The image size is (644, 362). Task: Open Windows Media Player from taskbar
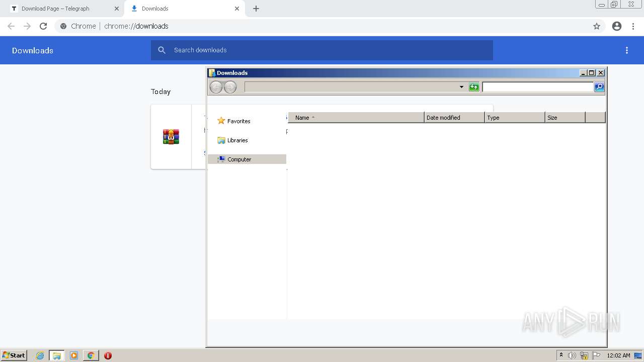click(x=74, y=355)
